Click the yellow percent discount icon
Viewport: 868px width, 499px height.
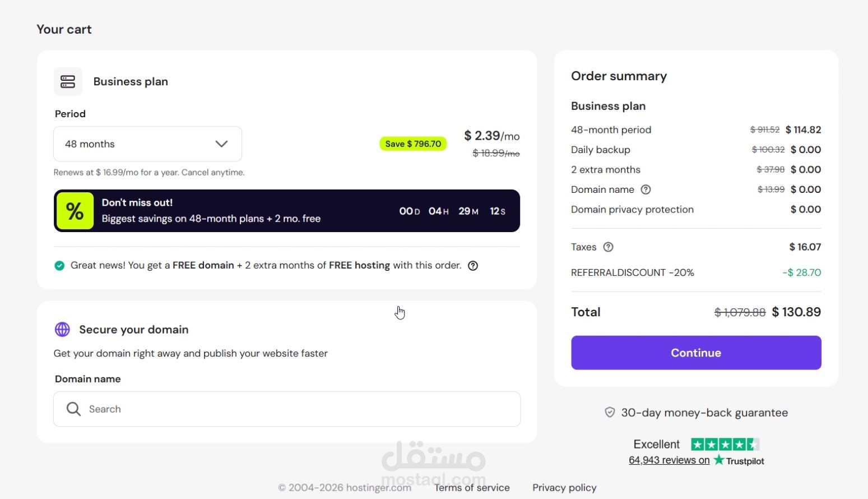point(75,211)
